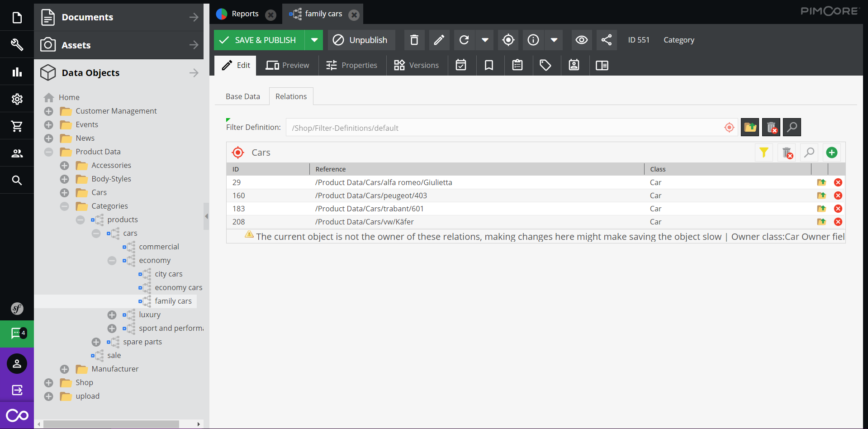
Task: Open the reload dropdown arrow
Action: pos(485,40)
